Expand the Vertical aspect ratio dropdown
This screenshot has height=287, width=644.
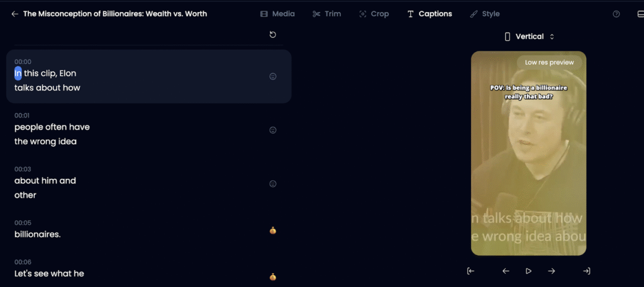tap(529, 36)
